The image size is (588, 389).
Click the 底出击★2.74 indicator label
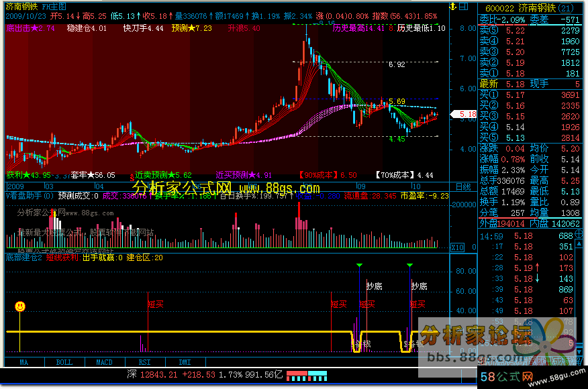pos(31,28)
